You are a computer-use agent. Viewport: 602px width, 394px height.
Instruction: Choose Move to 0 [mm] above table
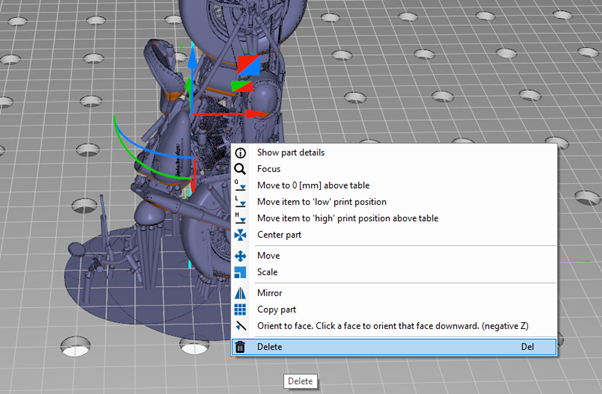pos(394,185)
